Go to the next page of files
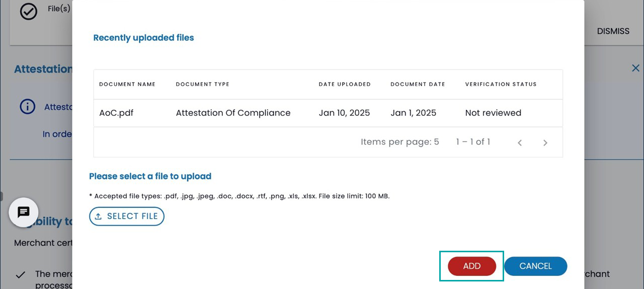This screenshot has width=644, height=289. click(545, 143)
